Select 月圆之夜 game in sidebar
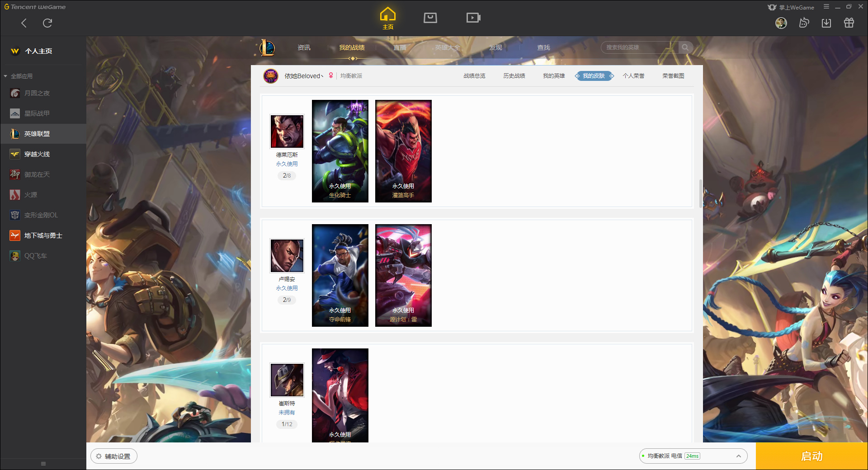868x470 pixels. 43,93
